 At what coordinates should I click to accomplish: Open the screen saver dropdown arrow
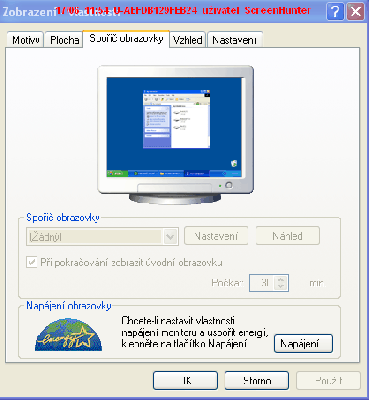pos(170,237)
